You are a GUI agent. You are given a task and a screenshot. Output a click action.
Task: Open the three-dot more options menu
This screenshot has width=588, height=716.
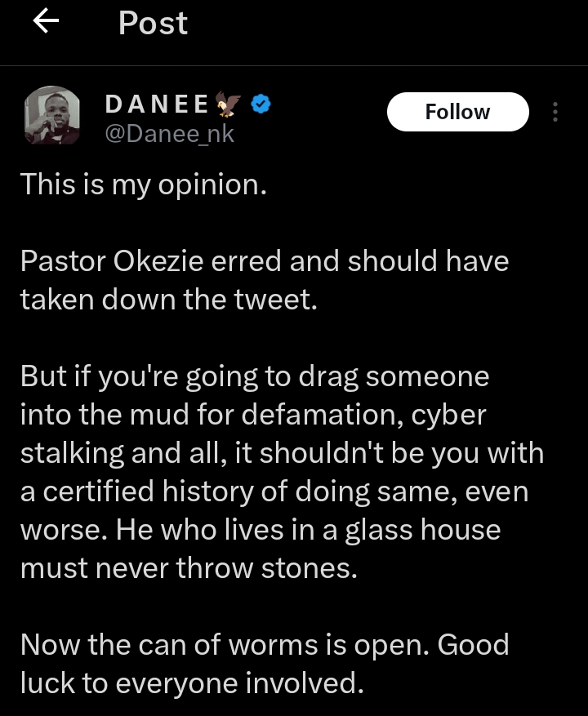[x=555, y=112]
